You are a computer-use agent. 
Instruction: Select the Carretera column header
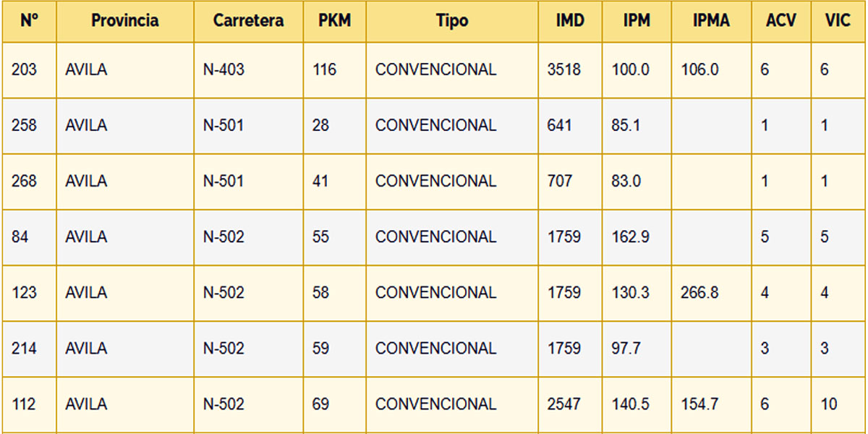coord(249,21)
